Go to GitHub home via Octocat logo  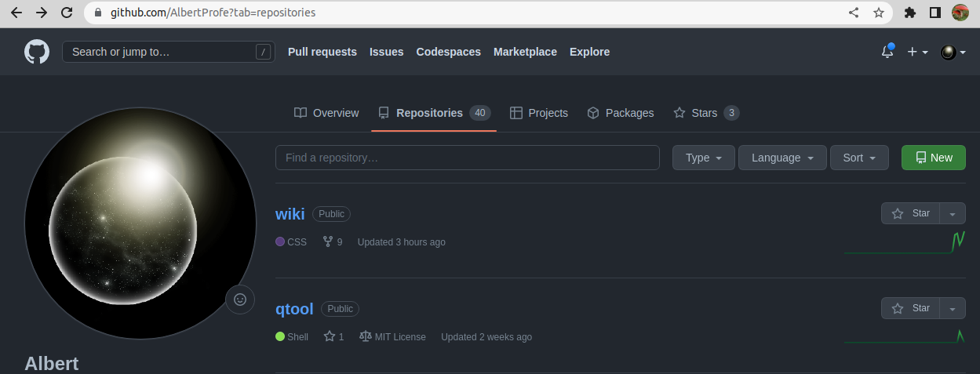point(36,52)
